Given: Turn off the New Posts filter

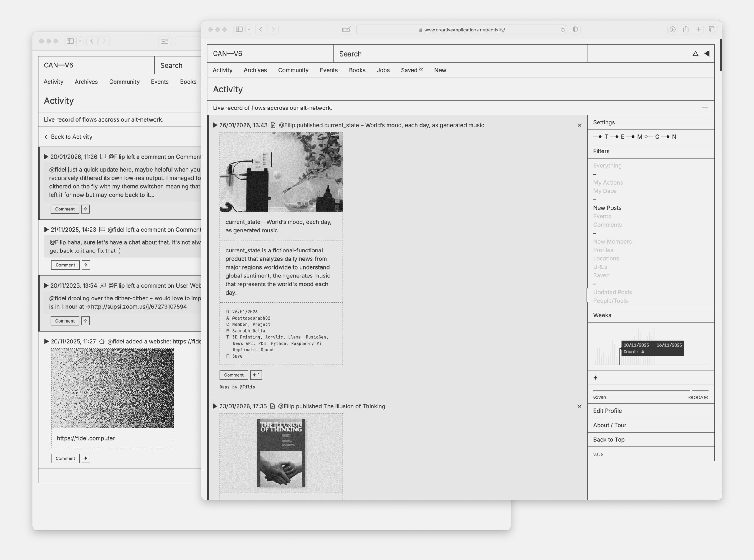Looking at the screenshot, I should tap(607, 208).
